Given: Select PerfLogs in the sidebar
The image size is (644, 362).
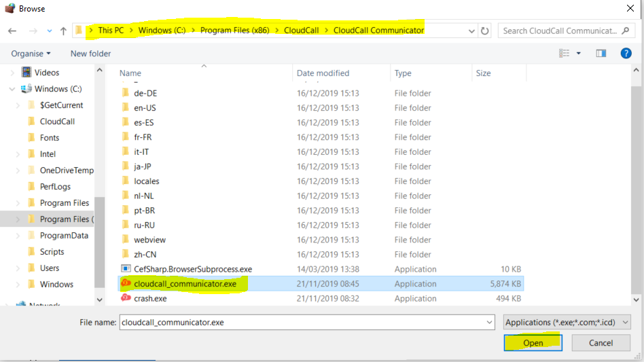Looking at the screenshot, I should [55, 187].
